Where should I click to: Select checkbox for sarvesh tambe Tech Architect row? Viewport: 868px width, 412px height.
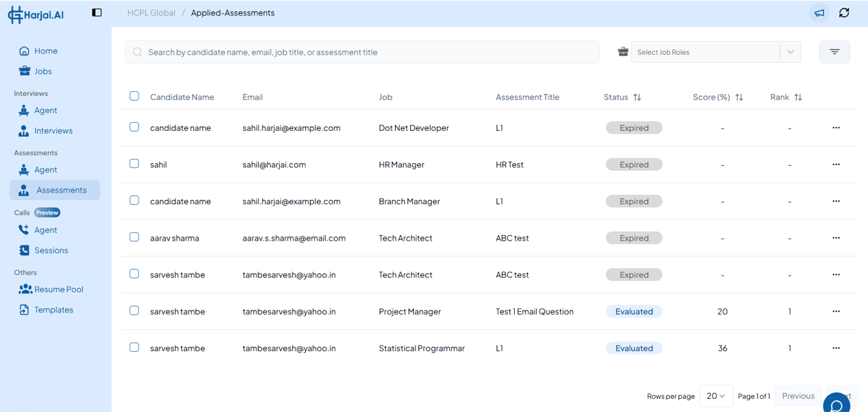pos(134,274)
